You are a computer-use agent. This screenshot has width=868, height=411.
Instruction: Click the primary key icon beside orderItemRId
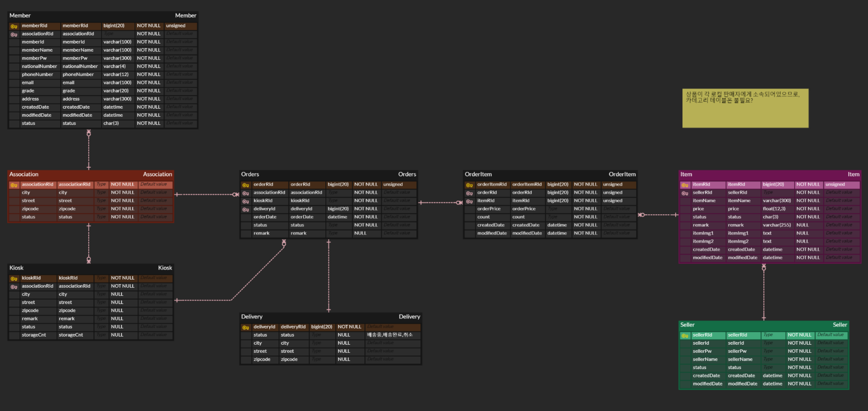pos(469,185)
